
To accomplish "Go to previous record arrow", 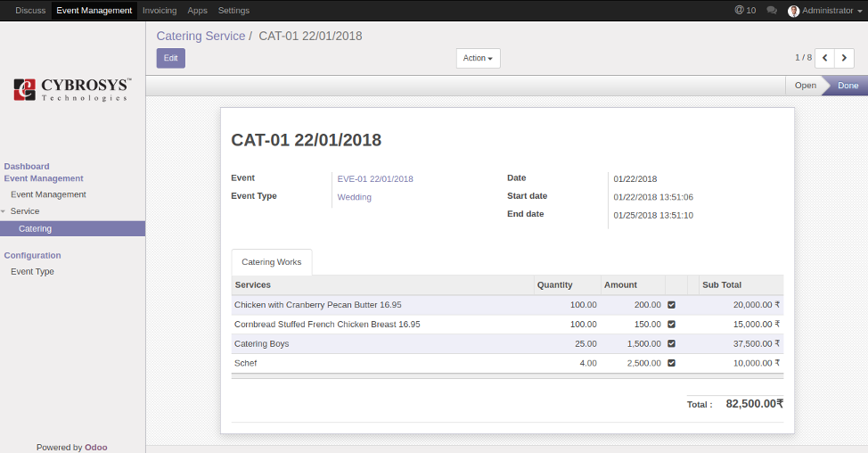I will [x=825, y=58].
